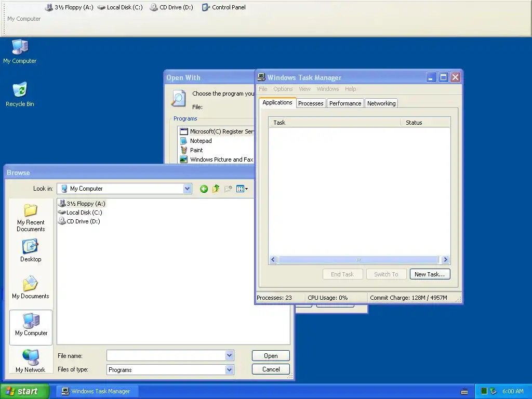Select My Computer place in Browse sidebar

pyautogui.click(x=31, y=327)
